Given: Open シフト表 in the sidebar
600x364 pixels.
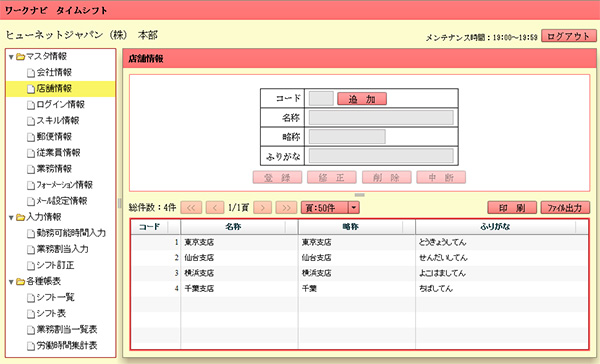Looking at the screenshot, I should pos(51,313).
